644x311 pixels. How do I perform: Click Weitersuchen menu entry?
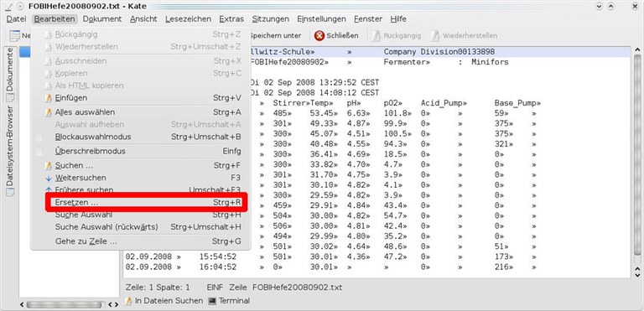coord(142,178)
